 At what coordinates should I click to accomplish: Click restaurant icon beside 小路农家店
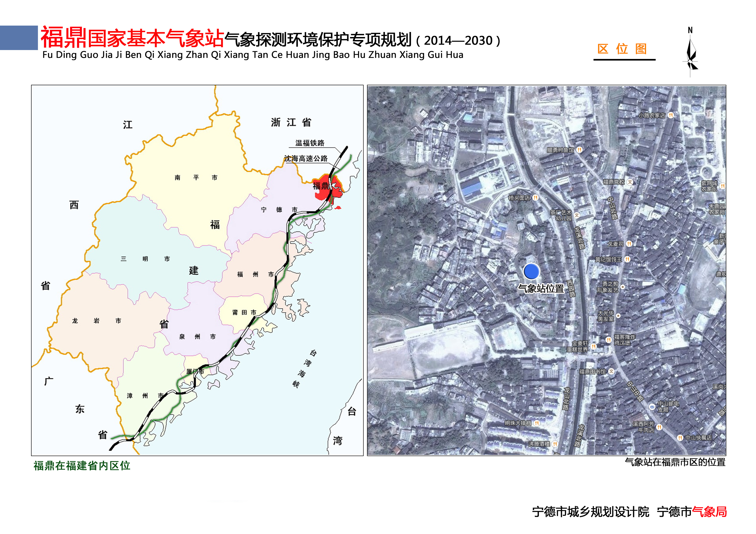[671, 115]
